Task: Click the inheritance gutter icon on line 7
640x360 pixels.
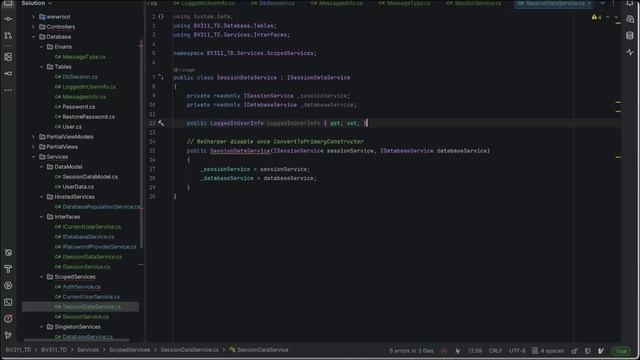Action: tap(161, 77)
